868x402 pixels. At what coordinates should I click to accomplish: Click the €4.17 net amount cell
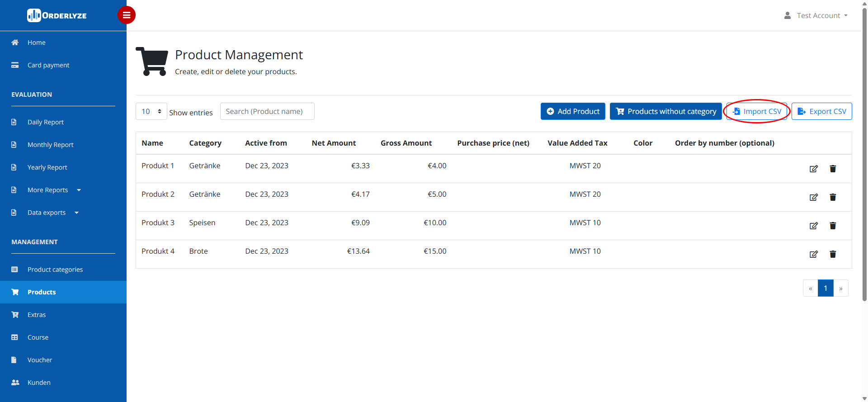point(360,194)
